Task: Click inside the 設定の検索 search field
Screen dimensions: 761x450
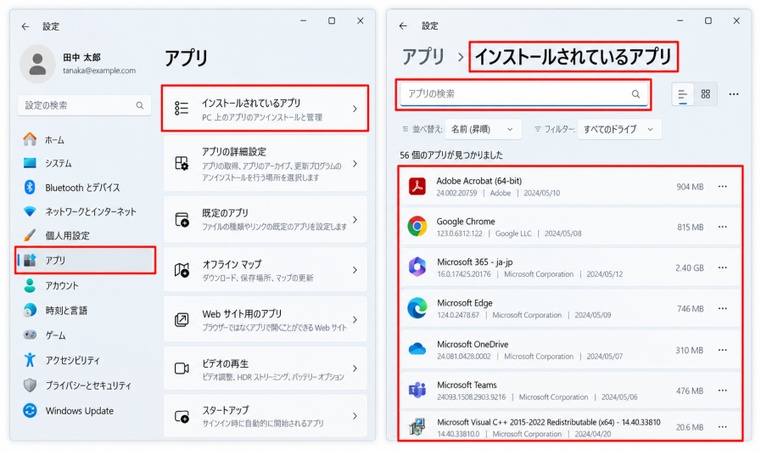Action: (84, 105)
